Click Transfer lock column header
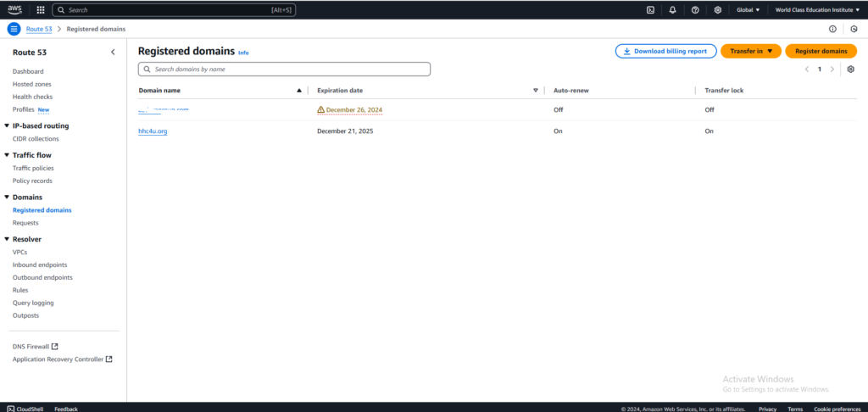 pos(724,90)
